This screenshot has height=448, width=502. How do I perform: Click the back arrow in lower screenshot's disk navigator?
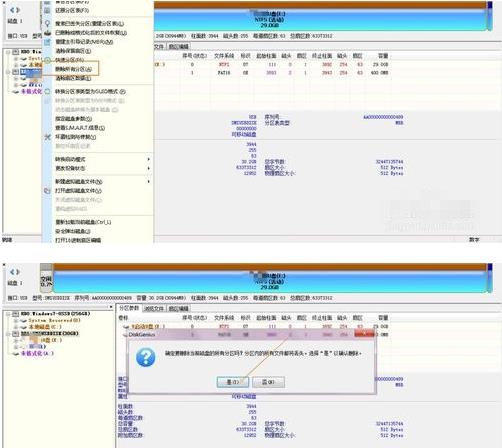(12, 272)
